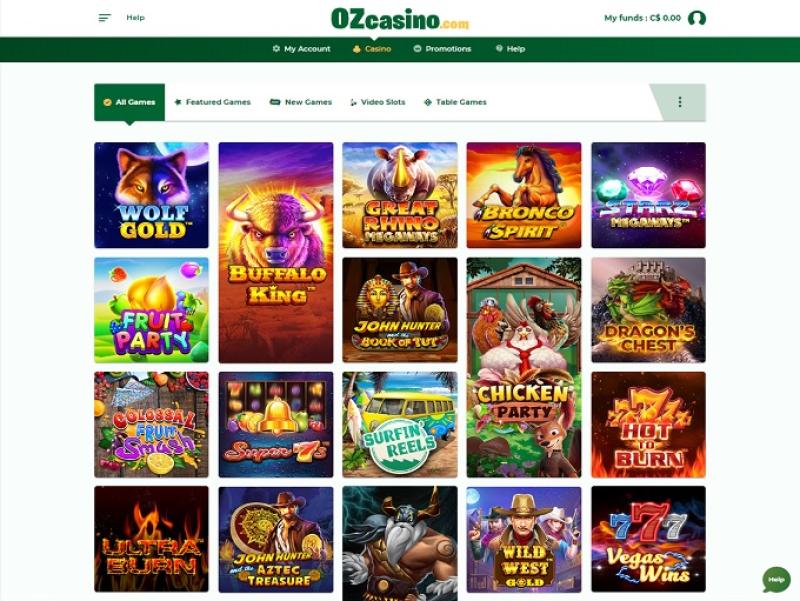
Task: Open the Chicken Party game tile
Action: click(x=524, y=367)
